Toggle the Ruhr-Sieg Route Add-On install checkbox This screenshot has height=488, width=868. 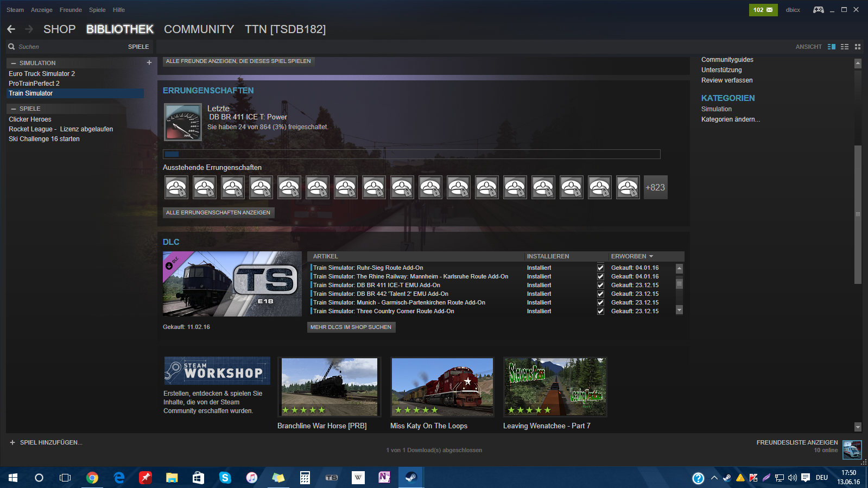tap(600, 268)
